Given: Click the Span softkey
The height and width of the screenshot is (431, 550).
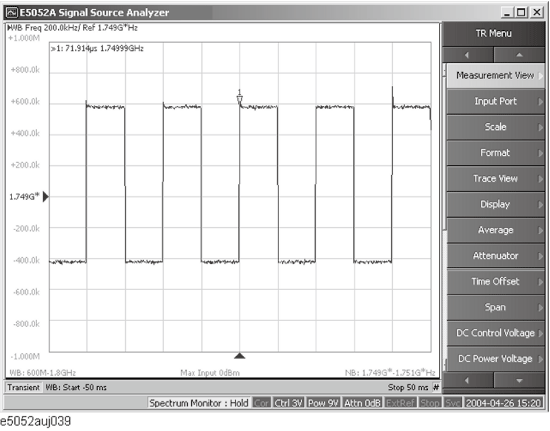Looking at the screenshot, I should [495, 307].
